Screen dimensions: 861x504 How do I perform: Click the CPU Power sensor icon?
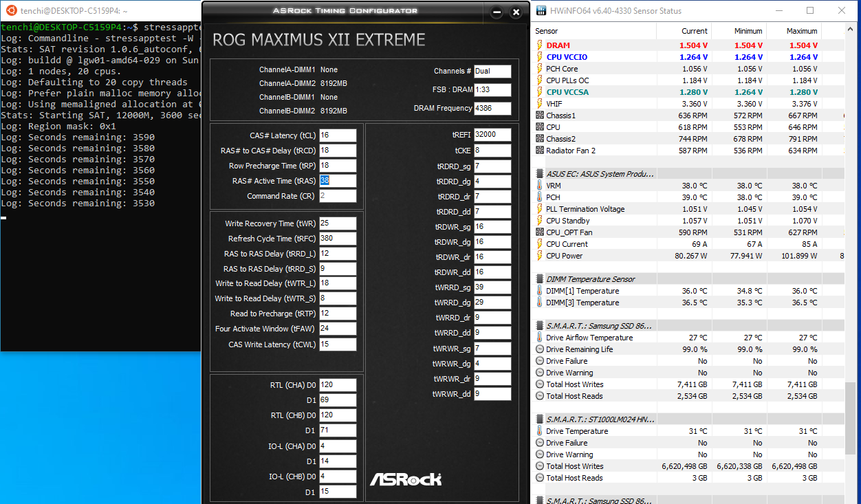pyautogui.click(x=540, y=256)
